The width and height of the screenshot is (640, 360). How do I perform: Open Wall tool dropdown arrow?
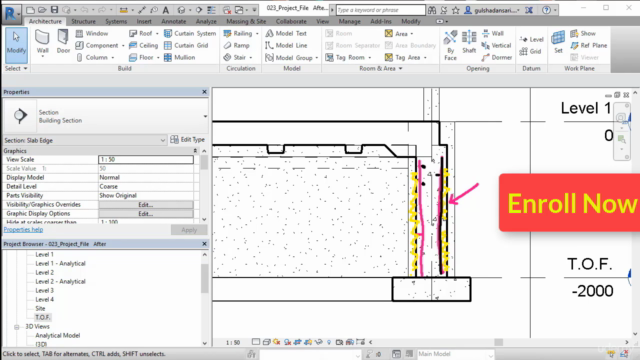(42, 56)
